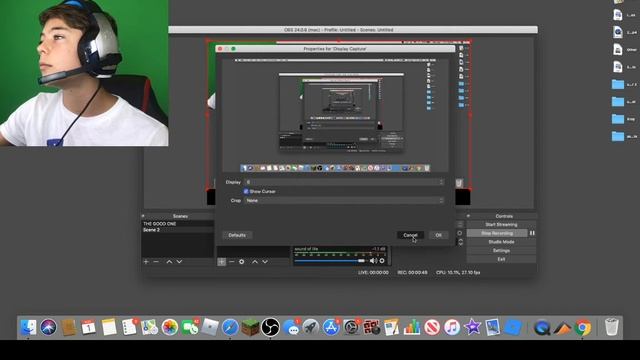Open Launchpad rocket in the Dock
Screen dimensions: 640x360
coord(311,327)
